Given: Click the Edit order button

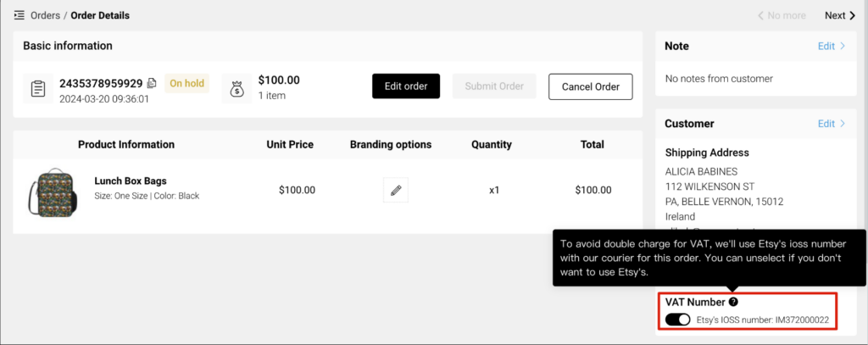Looking at the screenshot, I should coord(406,86).
